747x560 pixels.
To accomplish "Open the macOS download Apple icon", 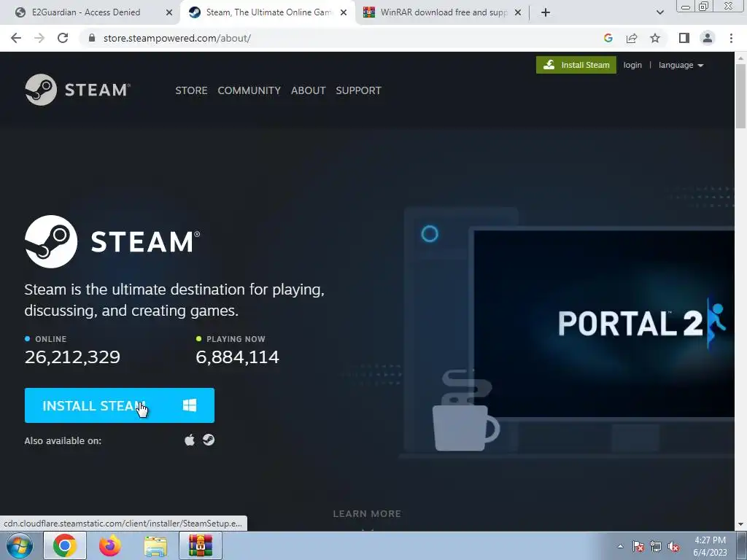I will pyautogui.click(x=190, y=440).
